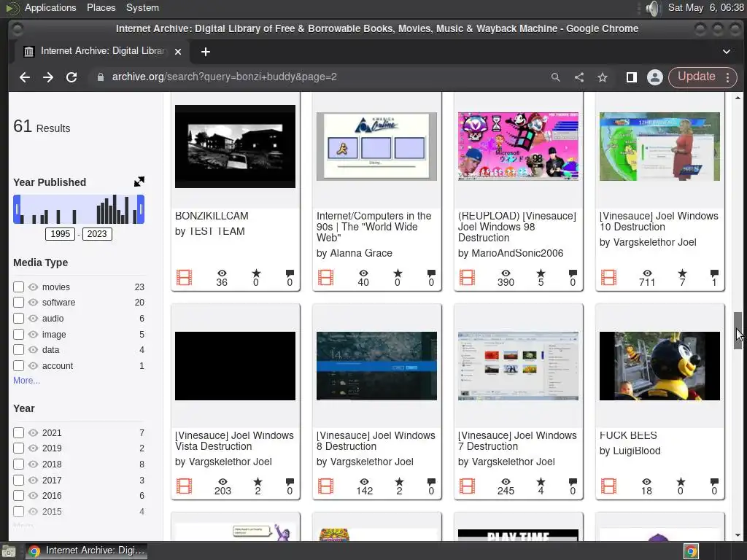This screenshot has width=747, height=560.
Task: Click the date and time in top panel
Action: click(x=705, y=7)
